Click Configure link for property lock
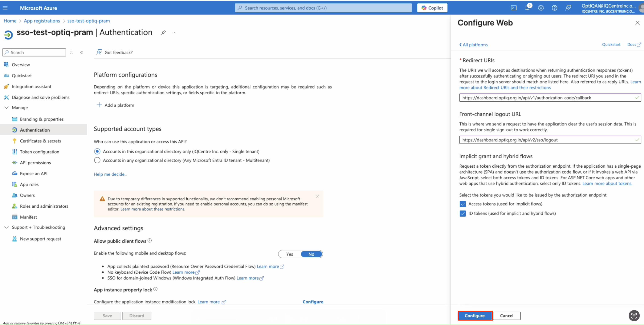Image resolution: width=644 pixels, height=325 pixels. 313,302
